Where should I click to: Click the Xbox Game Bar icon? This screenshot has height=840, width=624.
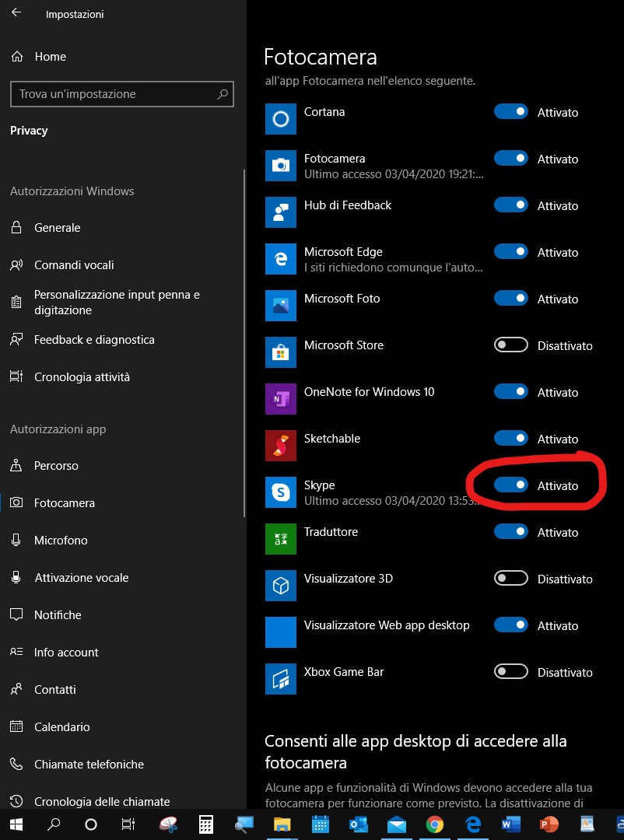[280, 679]
